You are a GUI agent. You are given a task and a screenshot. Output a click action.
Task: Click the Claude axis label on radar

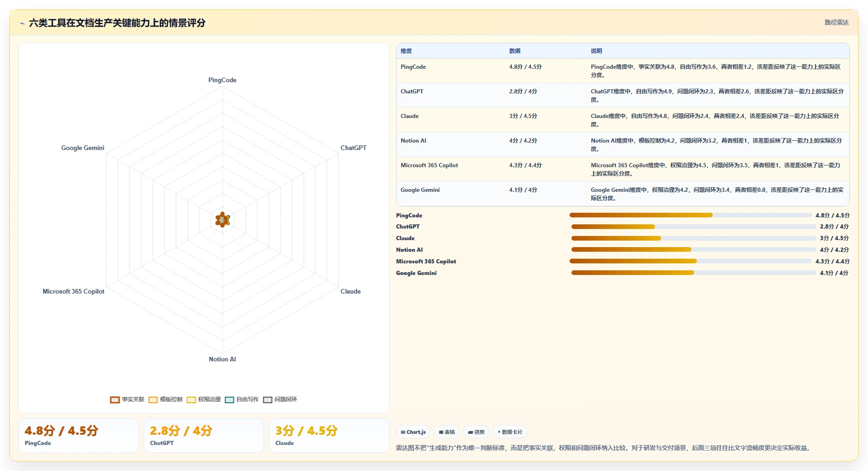[x=351, y=291]
